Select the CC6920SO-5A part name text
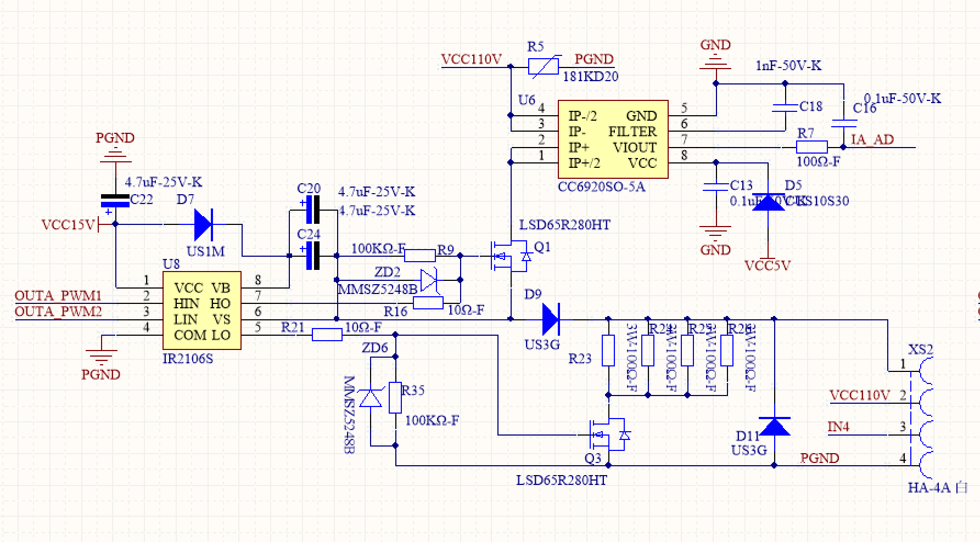The image size is (980, 542). click(x=602, y=187)
